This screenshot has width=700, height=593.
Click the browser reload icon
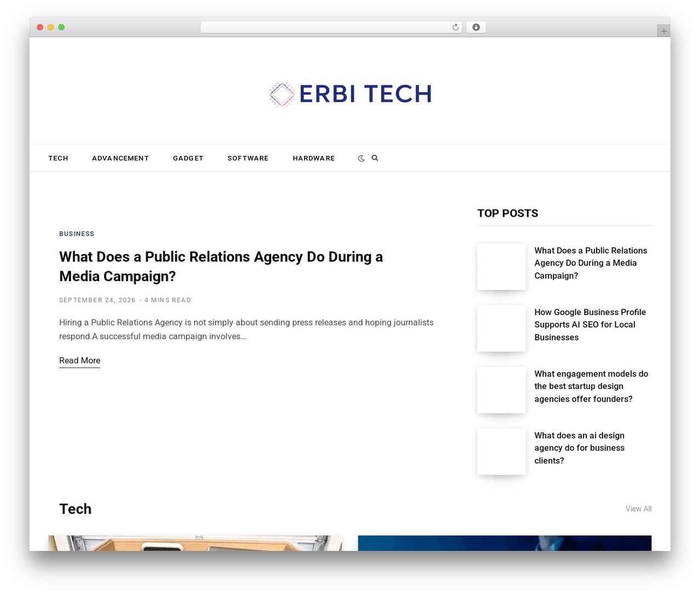click(x=456, y=27)
